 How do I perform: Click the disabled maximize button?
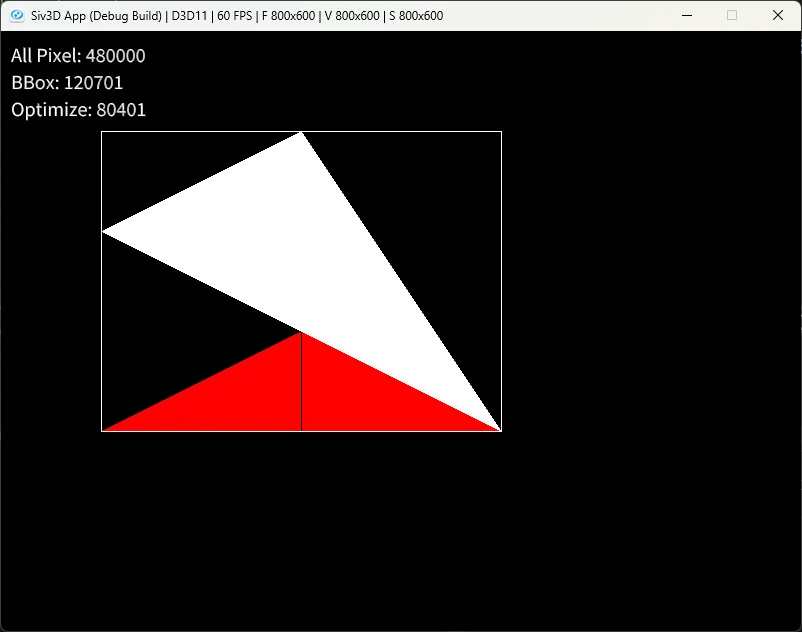coord(732,15)
